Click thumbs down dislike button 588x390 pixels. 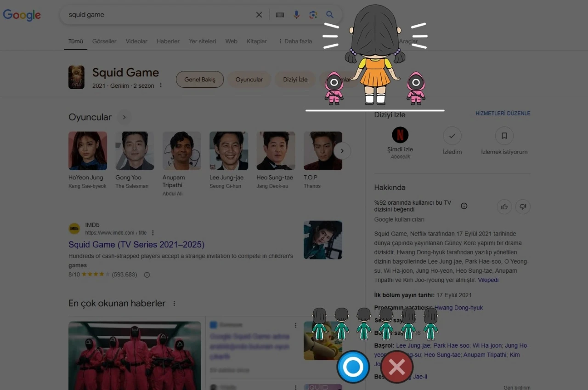523,206
